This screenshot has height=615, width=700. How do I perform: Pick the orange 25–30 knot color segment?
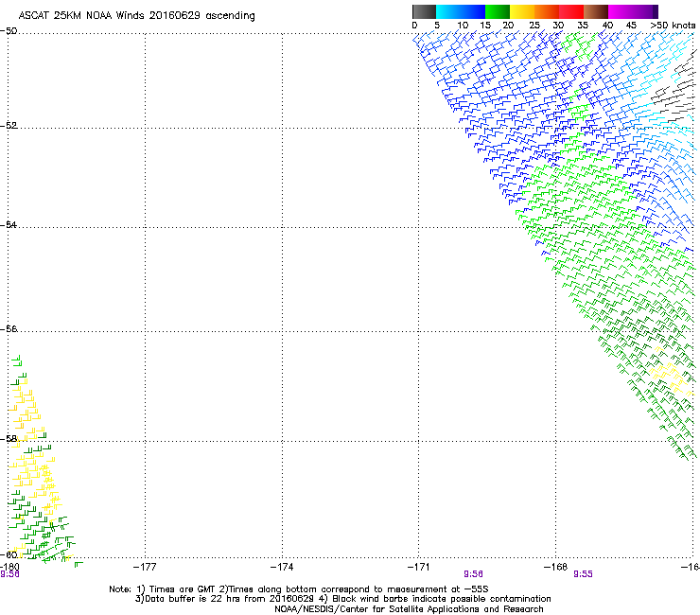coord(547,11)
